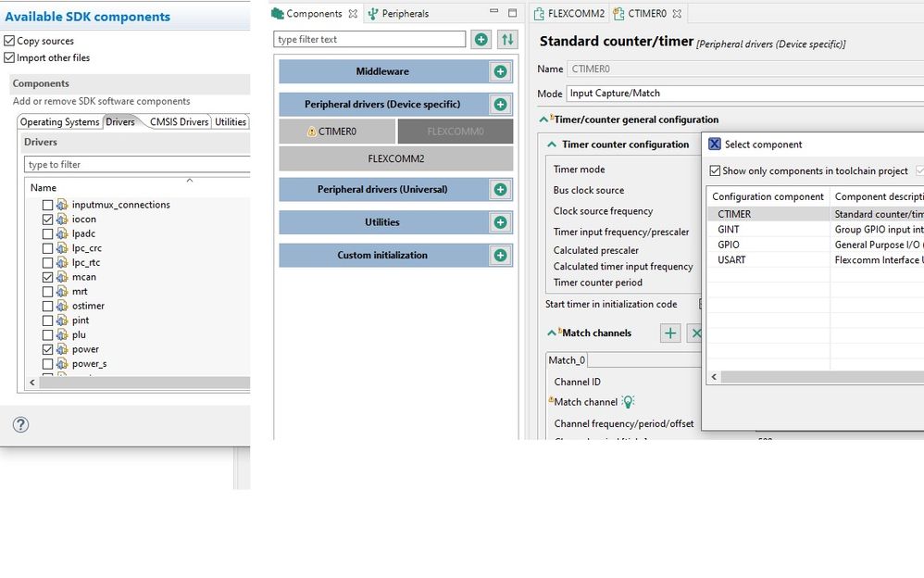The height and width of the screenshot is (578, 924).
Task: Select the FLEXCOMM2 component instance
Action: [x=396, y=158]
